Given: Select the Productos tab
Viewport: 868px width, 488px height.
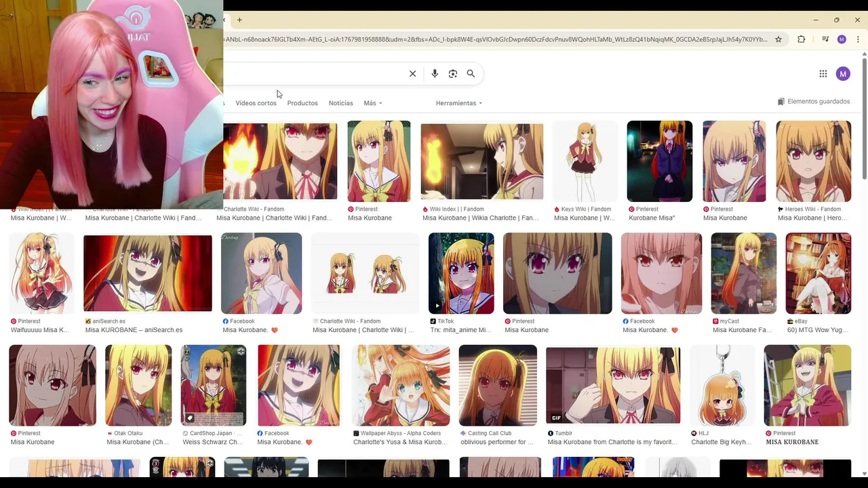Looking at the screenshot, I should 302,103.
